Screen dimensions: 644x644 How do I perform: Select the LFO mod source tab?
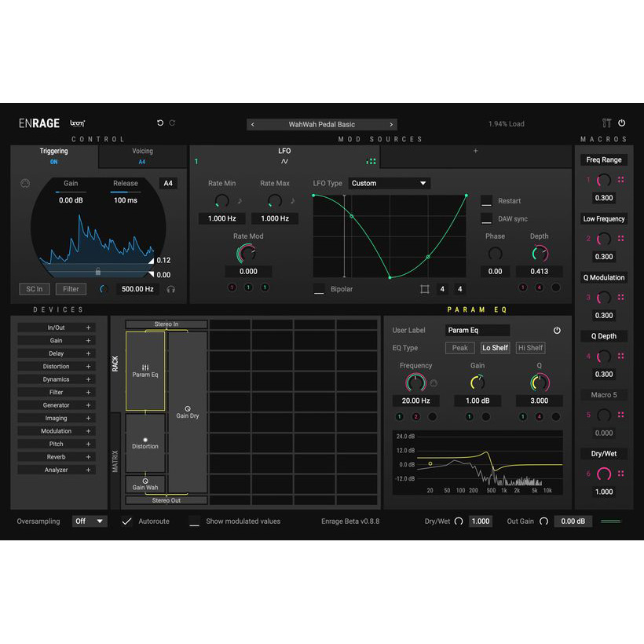click(x=284, y=156)
